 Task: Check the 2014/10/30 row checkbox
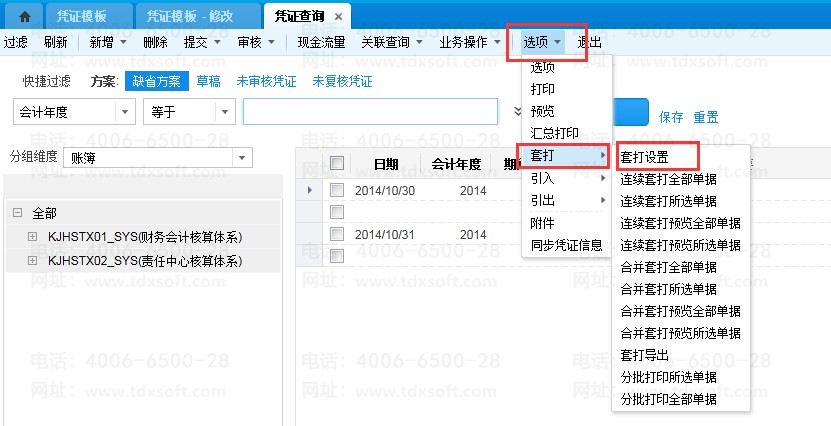point(337,190)
